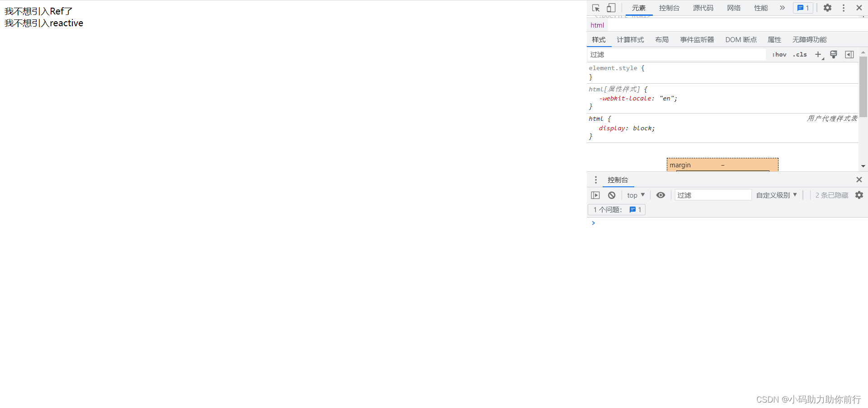Switch to the 布局 subtab
The image size is (868, 408).
(x=662, y=40)
